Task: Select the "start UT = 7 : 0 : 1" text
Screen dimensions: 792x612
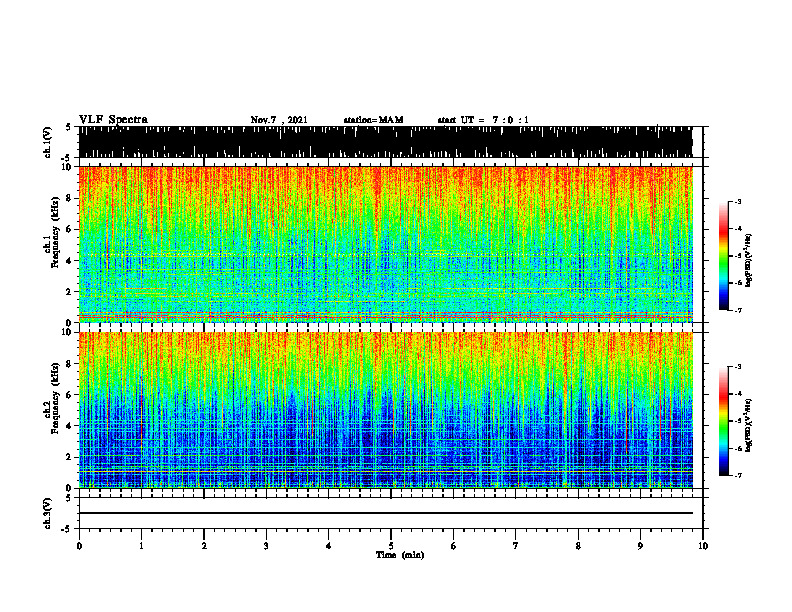Action: click(483, 120)
